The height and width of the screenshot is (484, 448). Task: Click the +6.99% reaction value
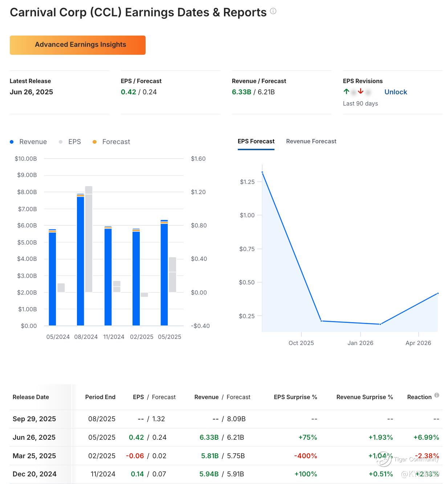426,438
